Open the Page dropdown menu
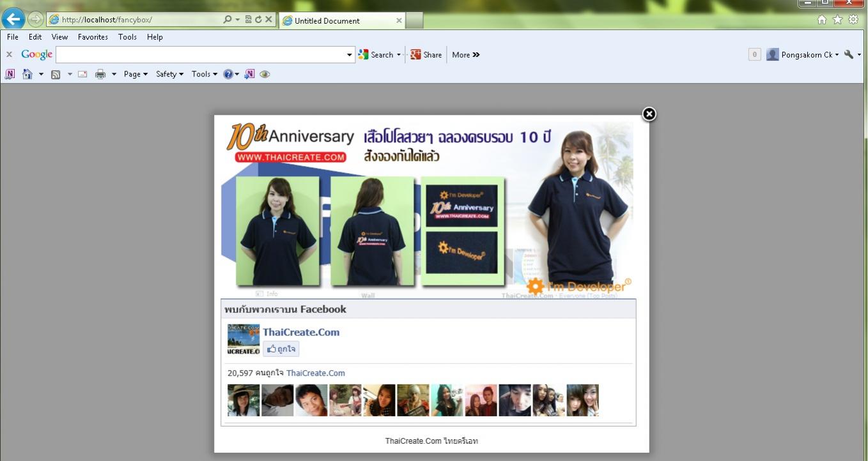The height and width of the screenshot is (461, 868). (136, 74)
